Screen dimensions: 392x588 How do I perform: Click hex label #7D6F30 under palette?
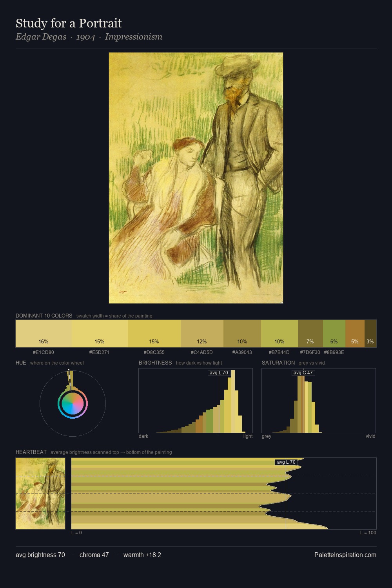coord(310,352)
